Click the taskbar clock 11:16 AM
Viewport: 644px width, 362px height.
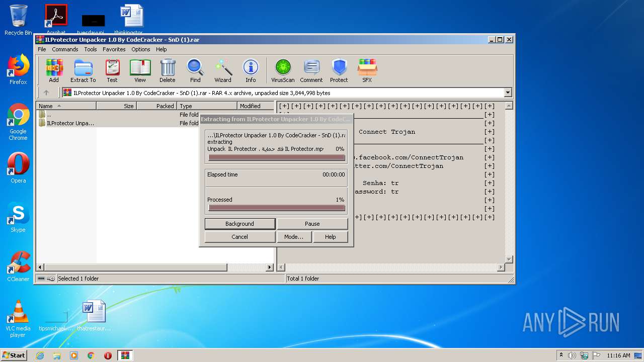point(618,355)
